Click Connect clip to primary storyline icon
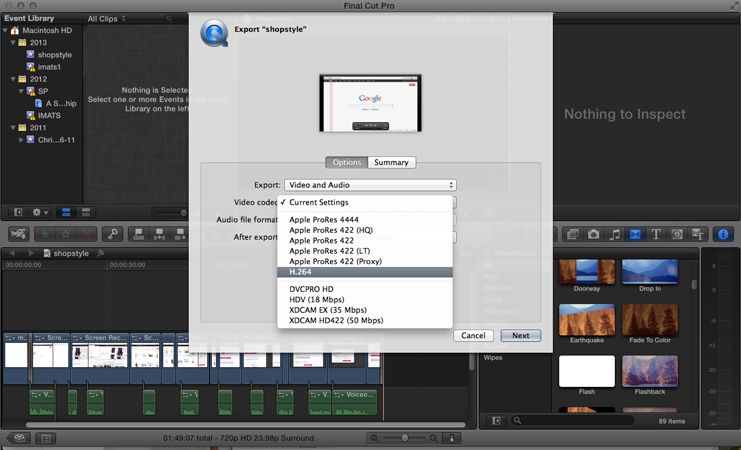 point(139,234)
